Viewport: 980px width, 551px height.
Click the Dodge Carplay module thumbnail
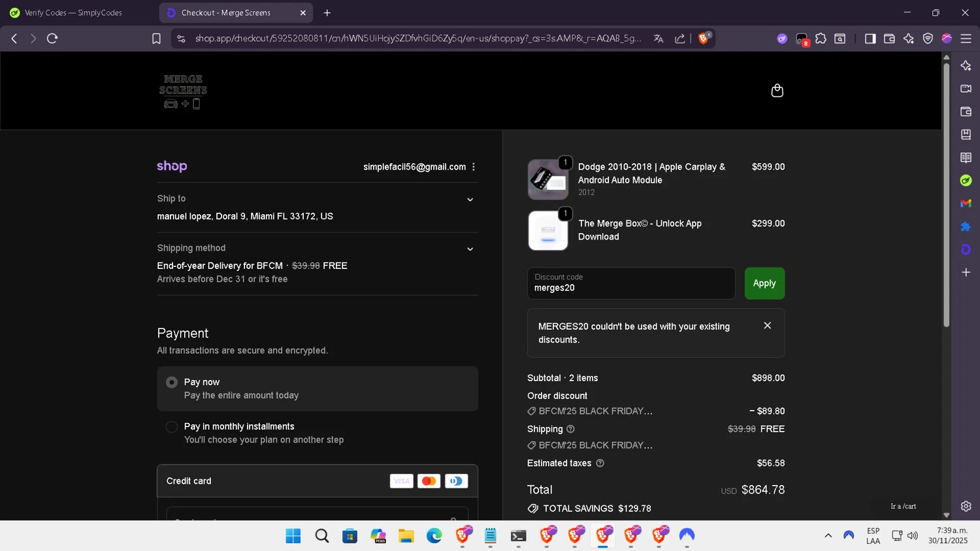(547, 180)
